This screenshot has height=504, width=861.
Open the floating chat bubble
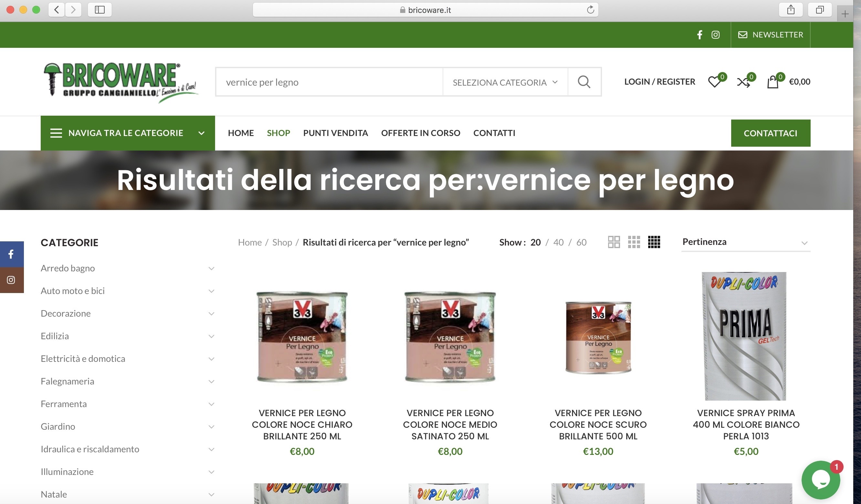click(821, 480)
